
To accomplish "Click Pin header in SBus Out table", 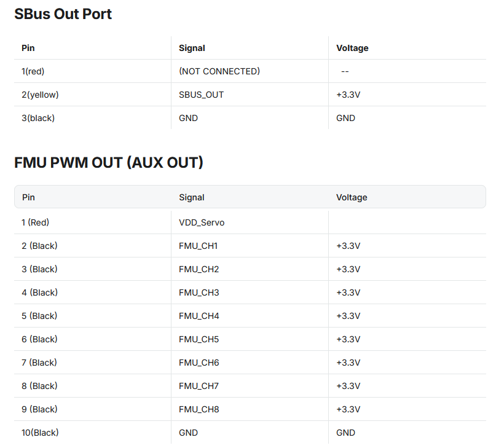I will click(28, 48).
